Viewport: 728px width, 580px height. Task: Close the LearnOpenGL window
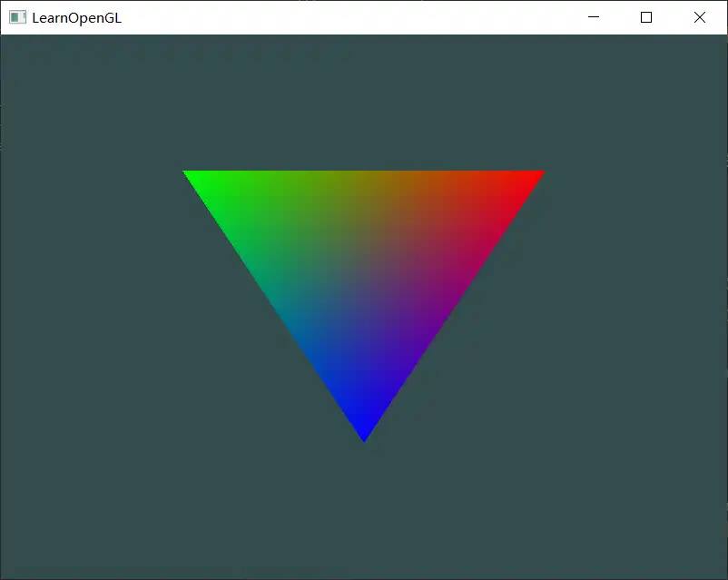coord(699,17)
